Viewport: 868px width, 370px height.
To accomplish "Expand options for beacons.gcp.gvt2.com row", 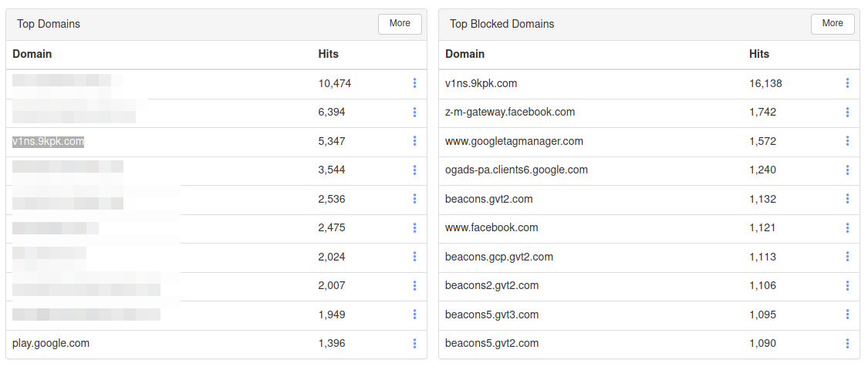I will pyautogui.click(x=847, y=257).
